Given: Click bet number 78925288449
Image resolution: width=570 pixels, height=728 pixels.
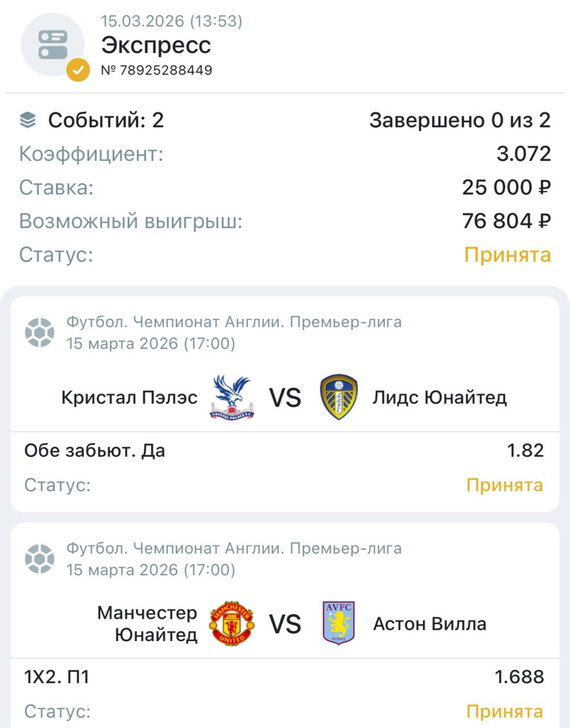Looking at the screenshot, I should pos(156,71).
